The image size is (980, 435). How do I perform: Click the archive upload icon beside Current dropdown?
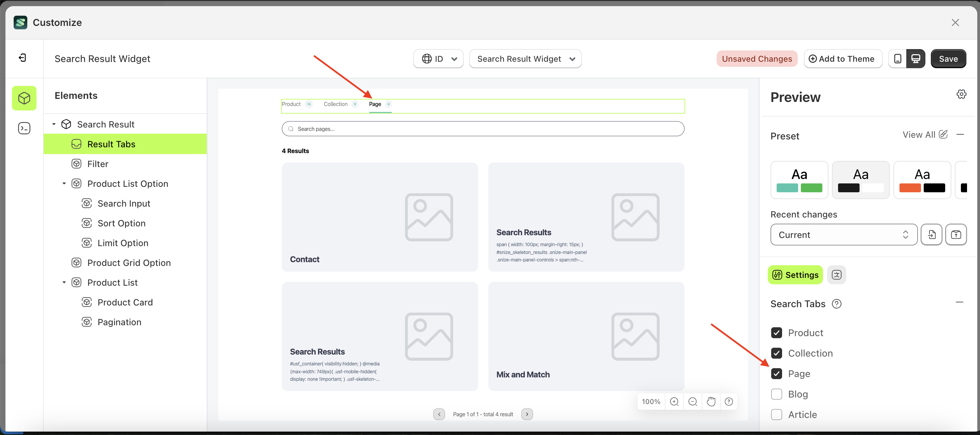(x=956, y=235)
